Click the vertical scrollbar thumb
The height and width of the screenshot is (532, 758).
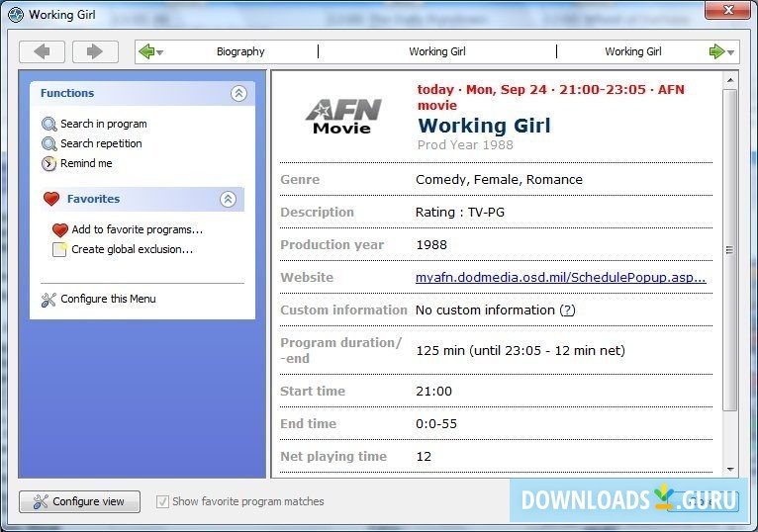click(730, 250)
